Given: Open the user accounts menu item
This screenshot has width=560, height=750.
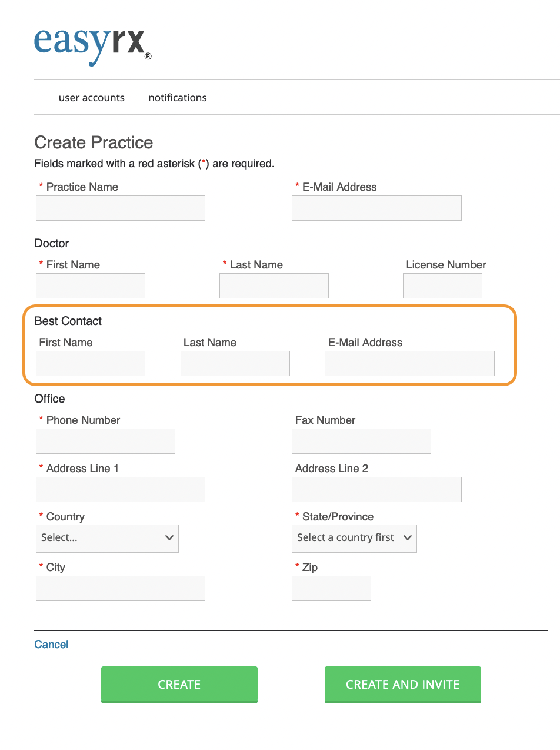Looking at the screenshot, I should 92,98.
